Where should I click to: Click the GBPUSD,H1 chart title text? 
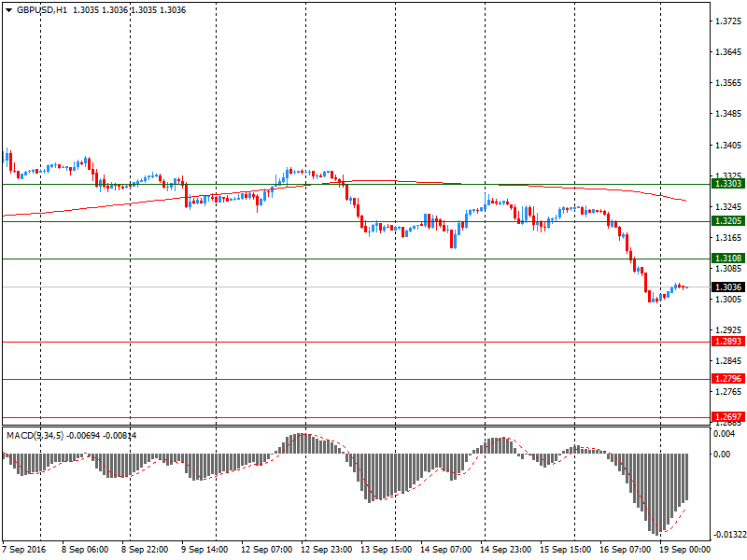42,10
